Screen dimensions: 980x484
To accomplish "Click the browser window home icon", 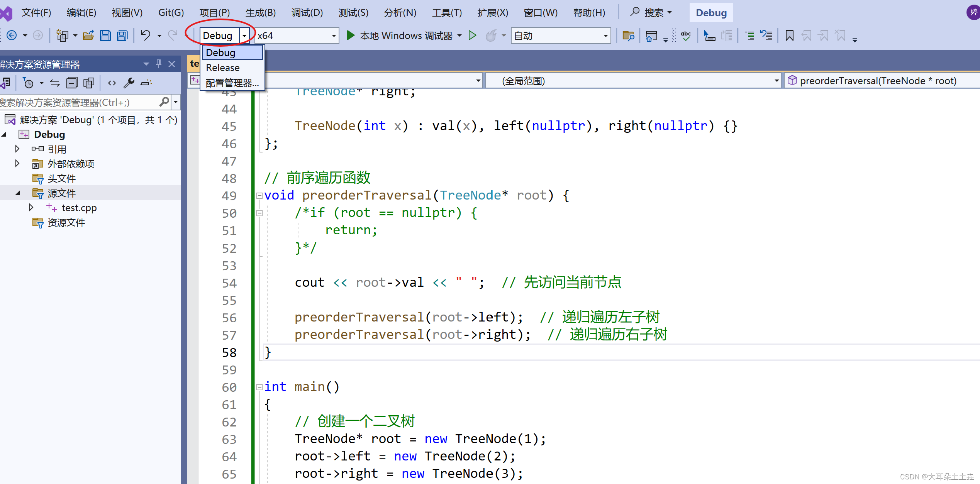I will pyautogui.click(x=651, y=36).
